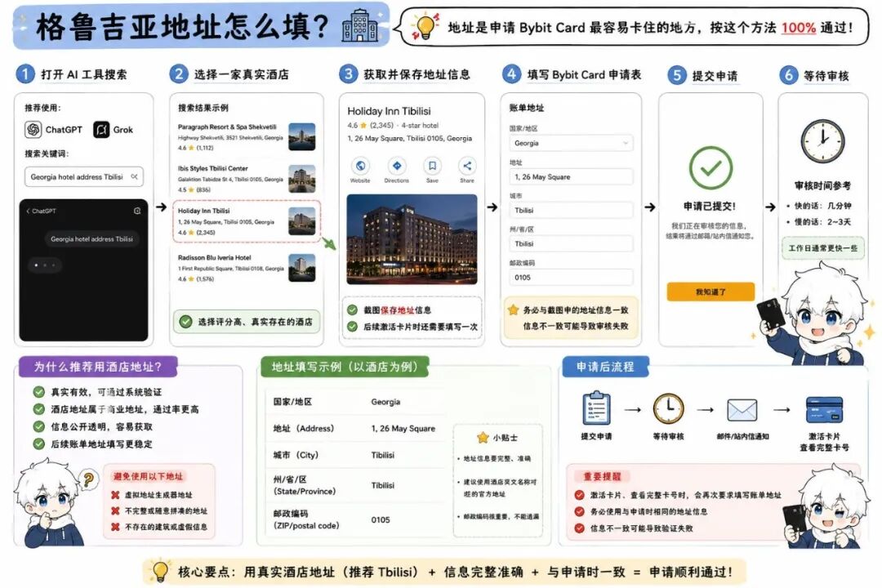Click the 申请已提交! message
The height and width of the screenshot is (588, 882).
[x=710, y=206]
